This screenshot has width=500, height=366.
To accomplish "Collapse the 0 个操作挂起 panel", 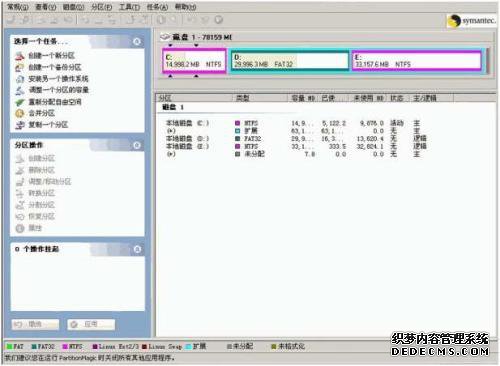I will click(x=137, y=249).
